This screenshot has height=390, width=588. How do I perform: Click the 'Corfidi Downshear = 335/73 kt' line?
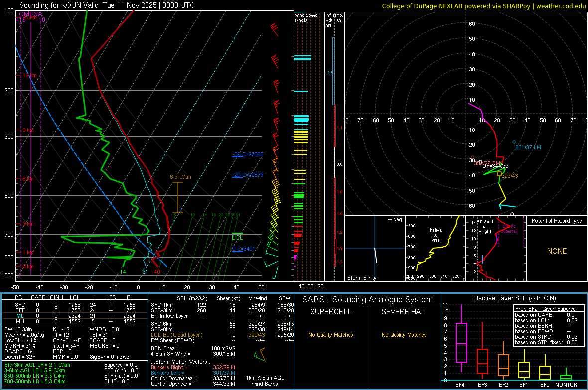point(193,378)
